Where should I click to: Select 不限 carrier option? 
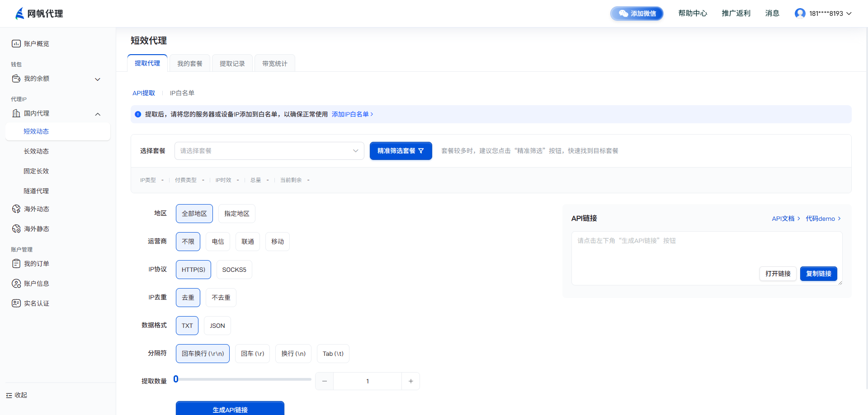pos(188,242)
